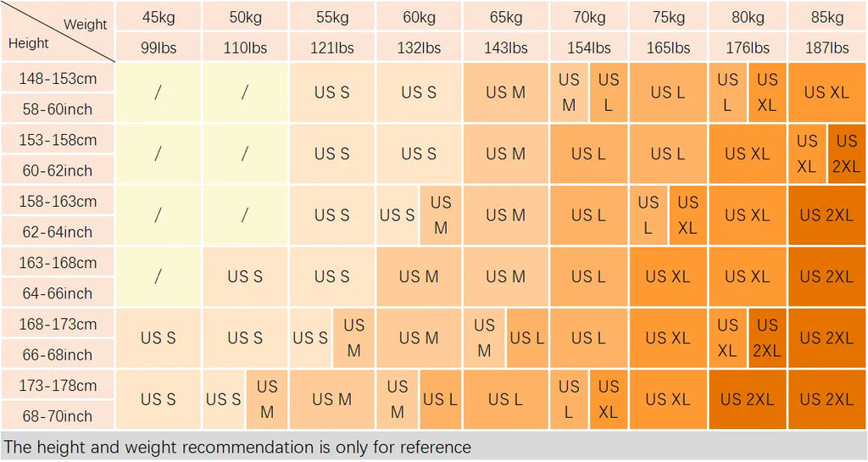Viewport: 868px width, 462px height.
Task: Click US M half-cell at 55kg, 168-173cm
Action: pyautogui.click(x=353, y=337)
